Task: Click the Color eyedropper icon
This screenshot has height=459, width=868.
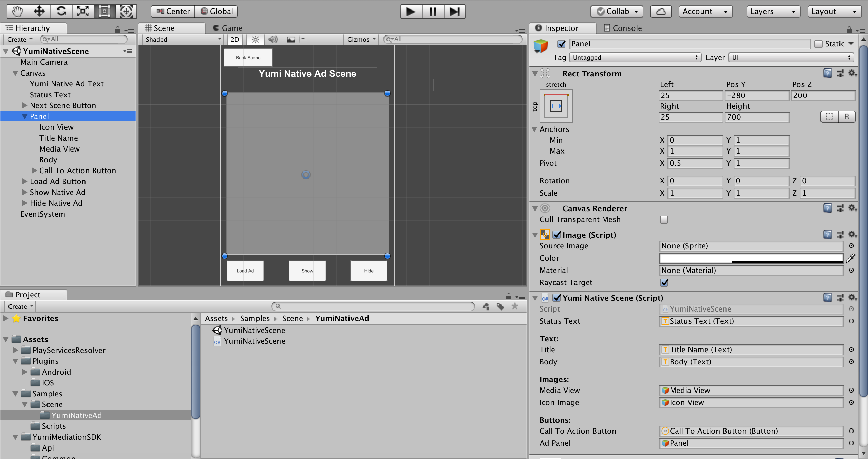Action: pyautogui.click(x=851, y=258)
